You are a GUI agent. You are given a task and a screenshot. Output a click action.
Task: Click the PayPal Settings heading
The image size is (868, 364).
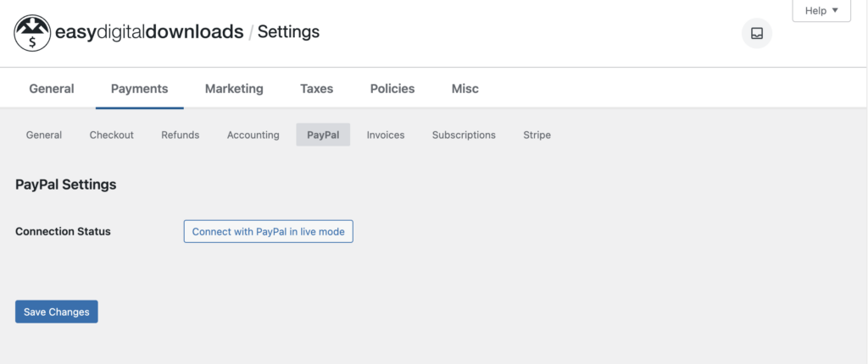tap(66, 185)
